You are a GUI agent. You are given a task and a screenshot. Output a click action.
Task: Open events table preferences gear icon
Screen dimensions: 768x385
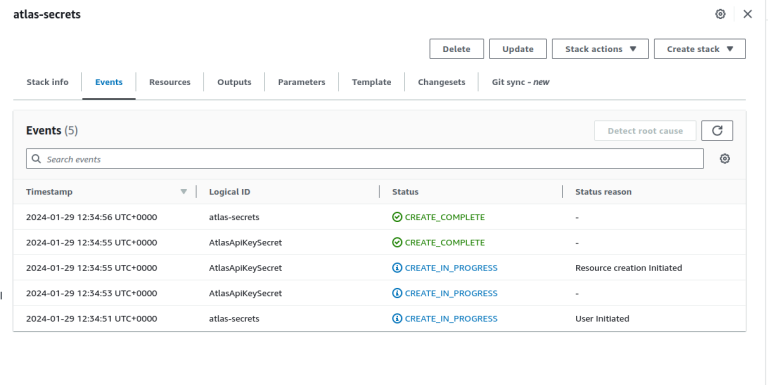click(725, 159)
